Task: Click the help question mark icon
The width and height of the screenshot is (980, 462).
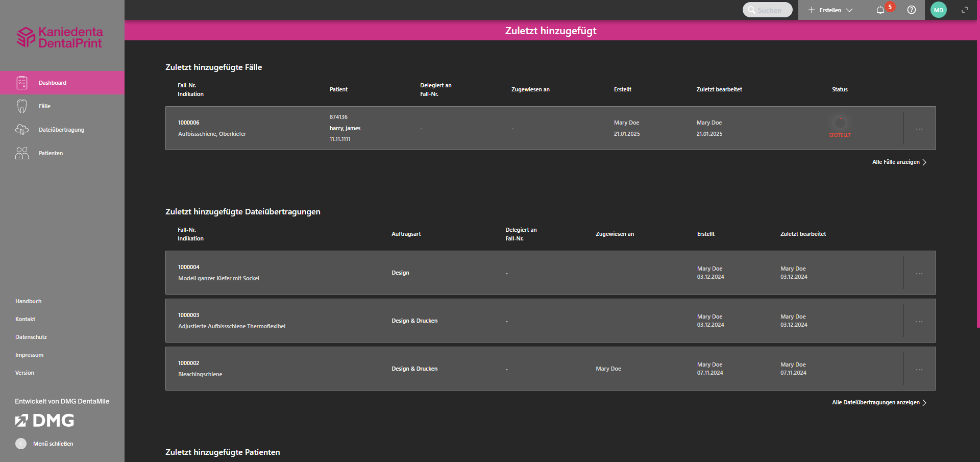Action: 912,10
